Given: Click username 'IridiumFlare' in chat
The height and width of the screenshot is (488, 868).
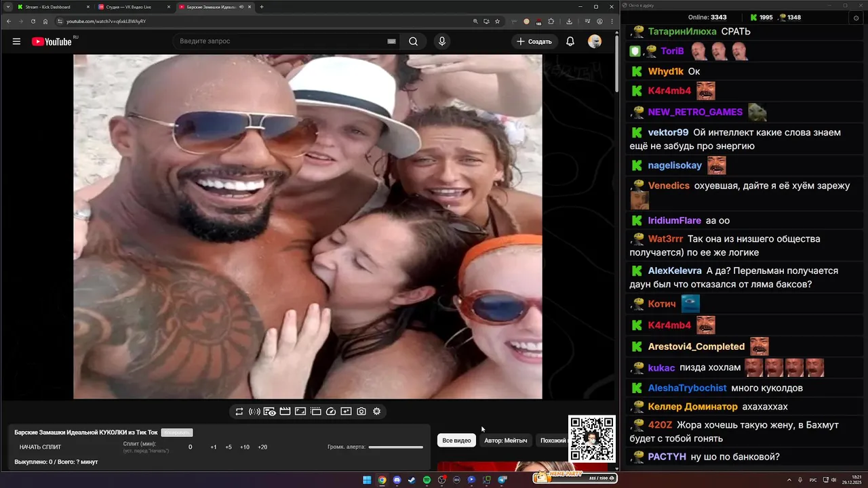Looking at the screenshot, I should pyautogui.click(x=675, y=220).
